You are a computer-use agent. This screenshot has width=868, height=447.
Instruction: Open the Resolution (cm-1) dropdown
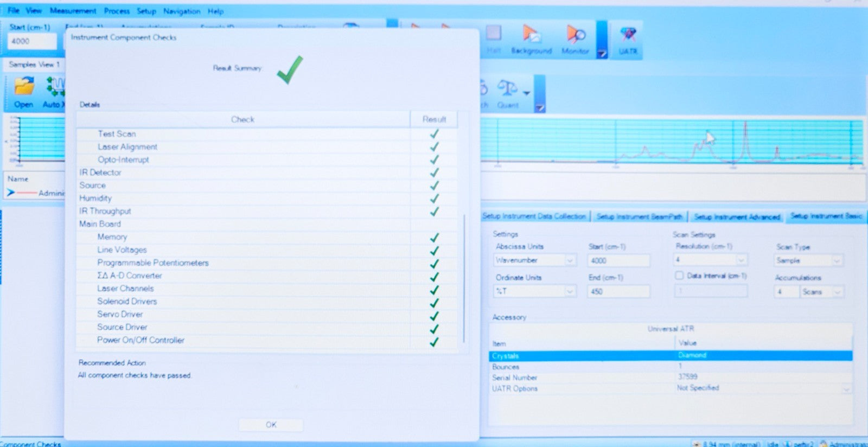[741, 260]
